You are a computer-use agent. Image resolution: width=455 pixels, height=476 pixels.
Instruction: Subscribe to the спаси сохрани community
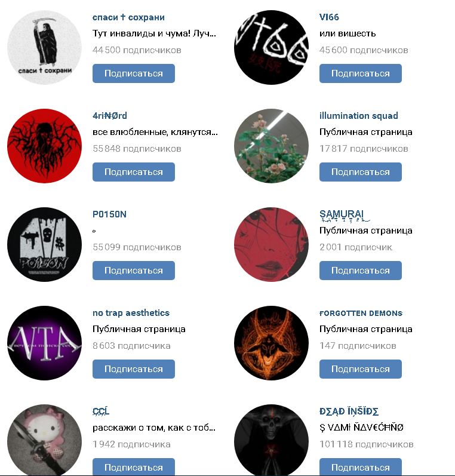coord(134,73)
